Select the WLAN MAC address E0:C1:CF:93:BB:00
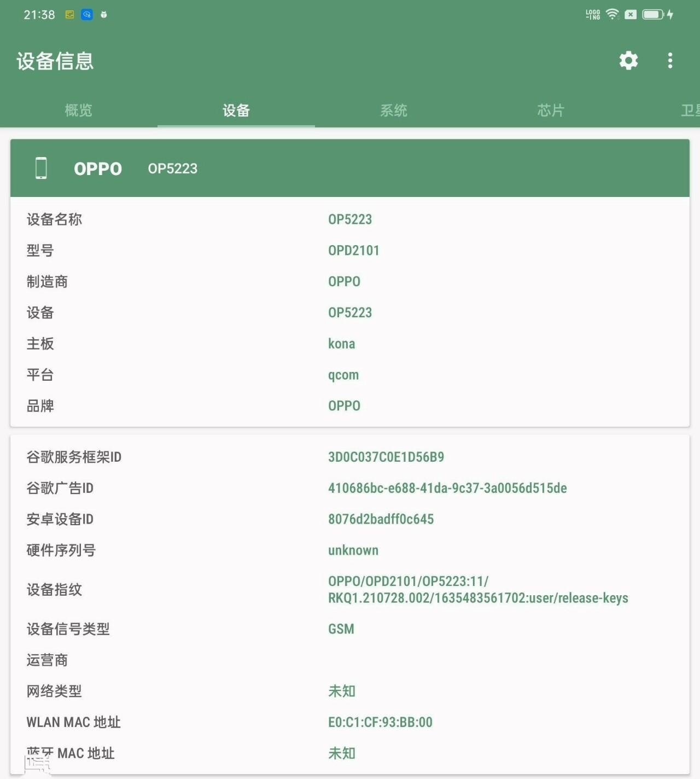This screenshot has width=700, height=779. [380, 722]
